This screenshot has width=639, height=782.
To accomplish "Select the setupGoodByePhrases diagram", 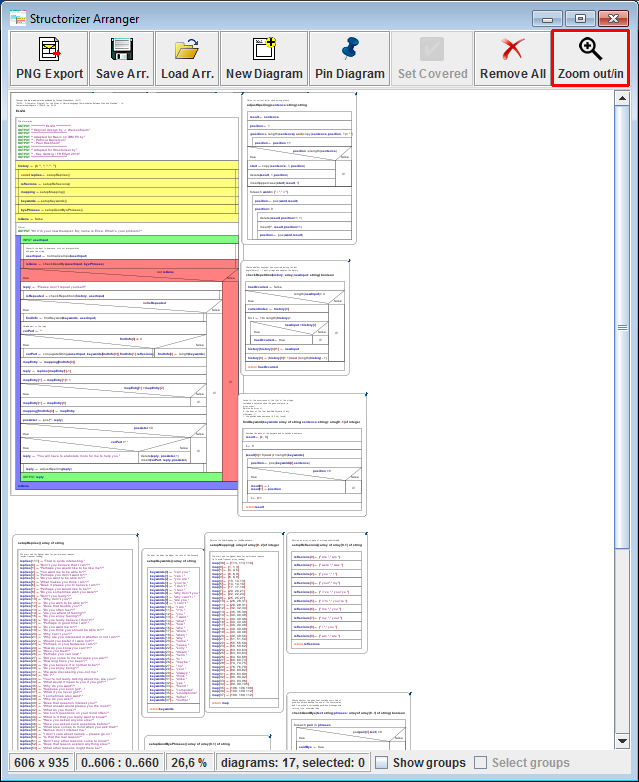I will pos(208,743).
